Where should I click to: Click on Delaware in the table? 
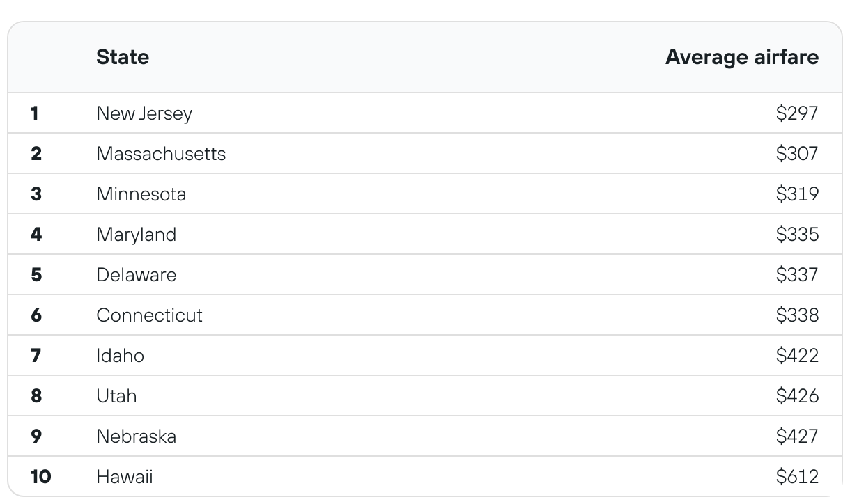(x=137, y=274)
